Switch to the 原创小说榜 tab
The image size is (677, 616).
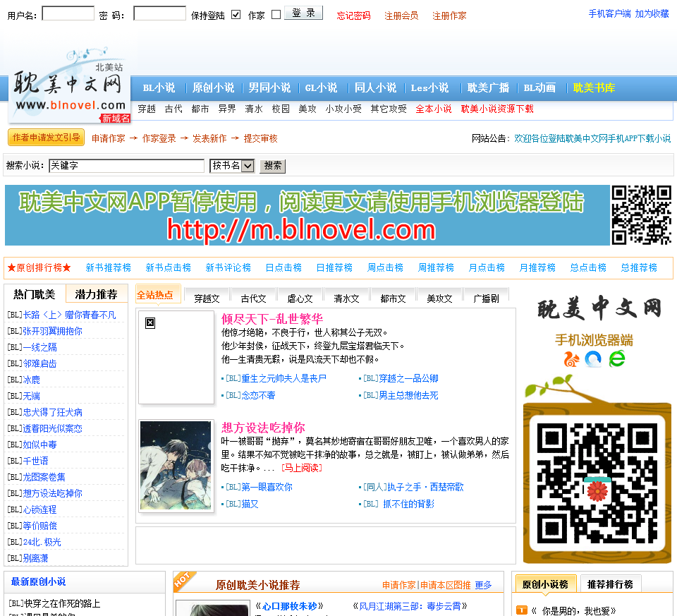(x=545, y=584)
